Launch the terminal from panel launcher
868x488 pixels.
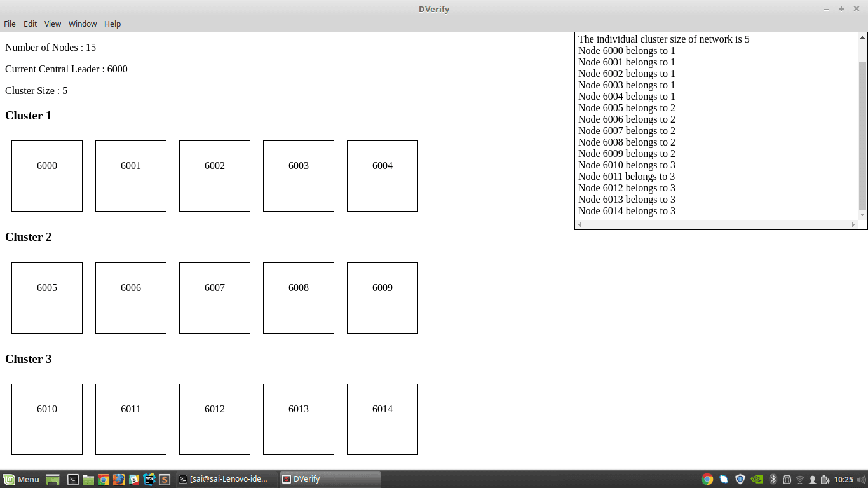click(x=73, y=480)
